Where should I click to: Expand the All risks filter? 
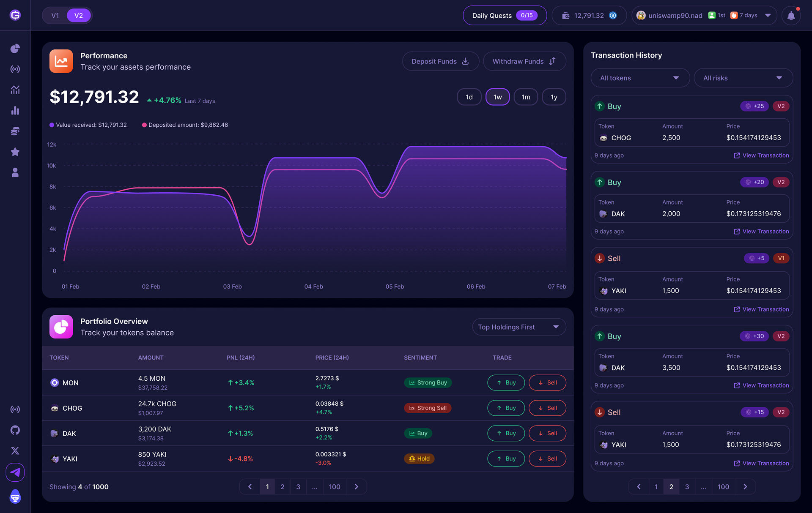pyautogui.click(x=743, y=78)
